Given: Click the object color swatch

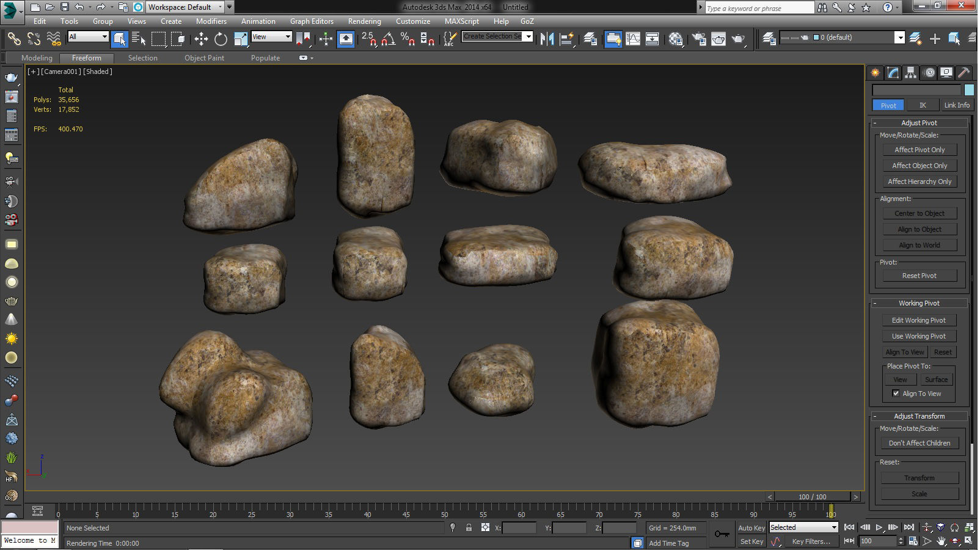Looking at the screenshot, I should pos(969,90).
